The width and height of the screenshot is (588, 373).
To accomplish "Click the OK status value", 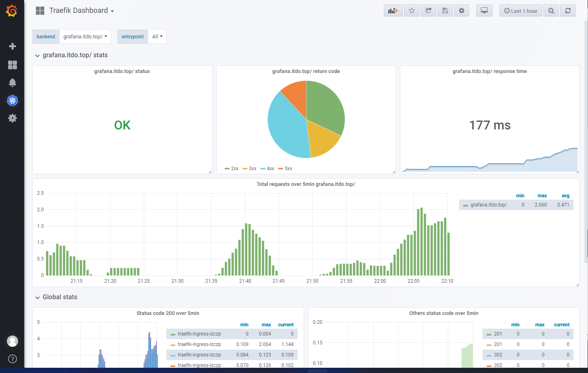I will pos(122,125).
